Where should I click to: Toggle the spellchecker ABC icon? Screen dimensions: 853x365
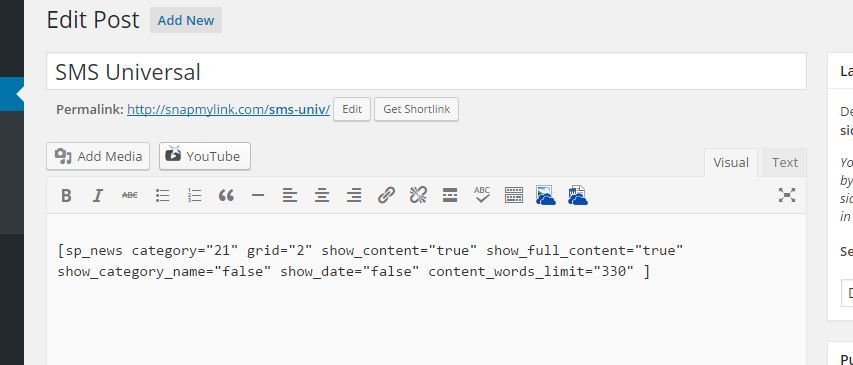coord(482,195)
